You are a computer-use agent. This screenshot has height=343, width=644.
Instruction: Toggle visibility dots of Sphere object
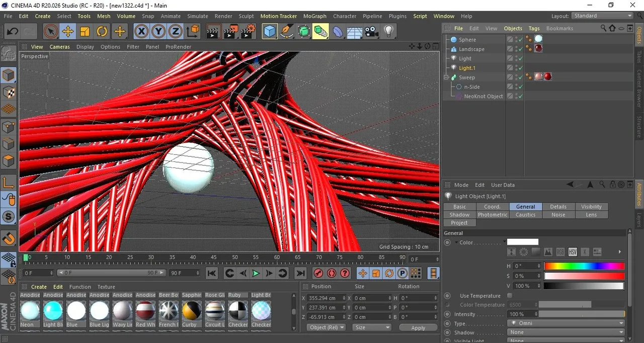(x=516, y=39)
